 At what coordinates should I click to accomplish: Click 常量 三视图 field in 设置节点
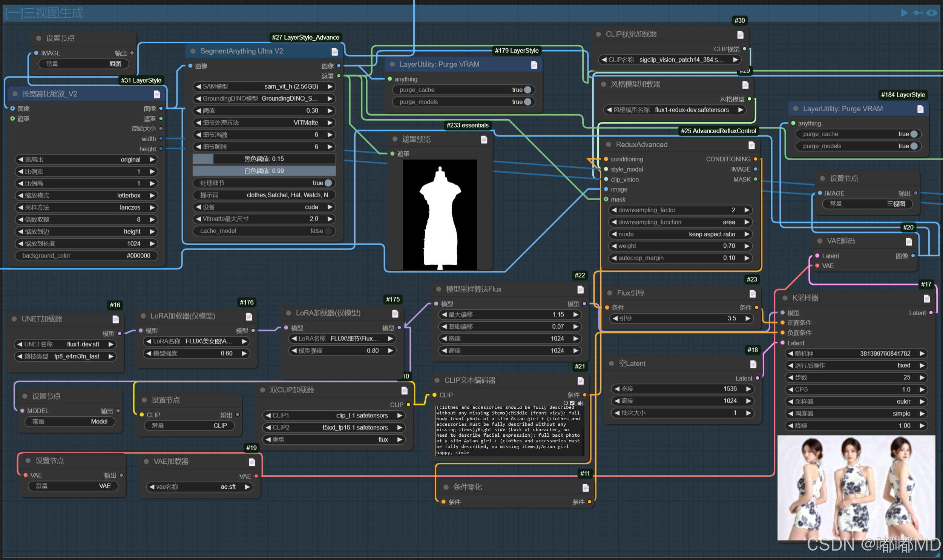point(867,204)
